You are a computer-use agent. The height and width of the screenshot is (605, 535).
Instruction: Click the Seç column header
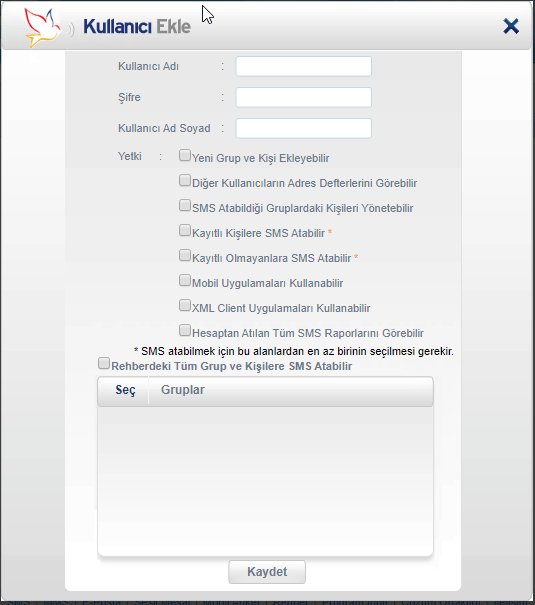125,390
